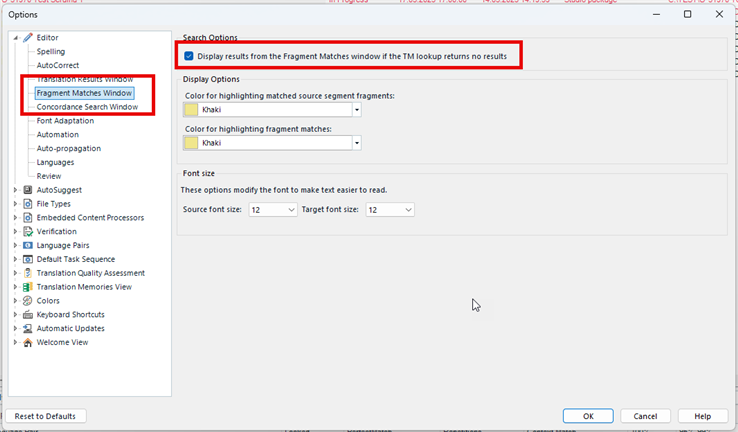
Task: Select Font Adaptation tree item
Action: [x=65, y=120]
